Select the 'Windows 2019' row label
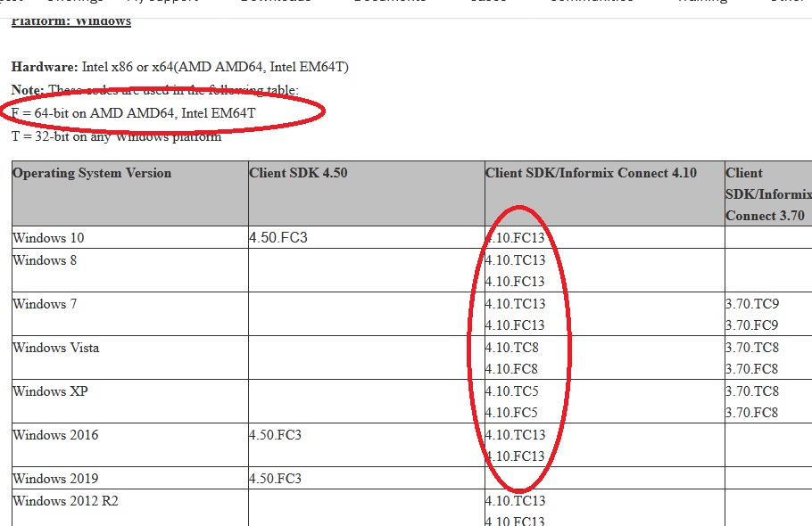Viewport: 812px width, 526px height. (x=55, y=479)
